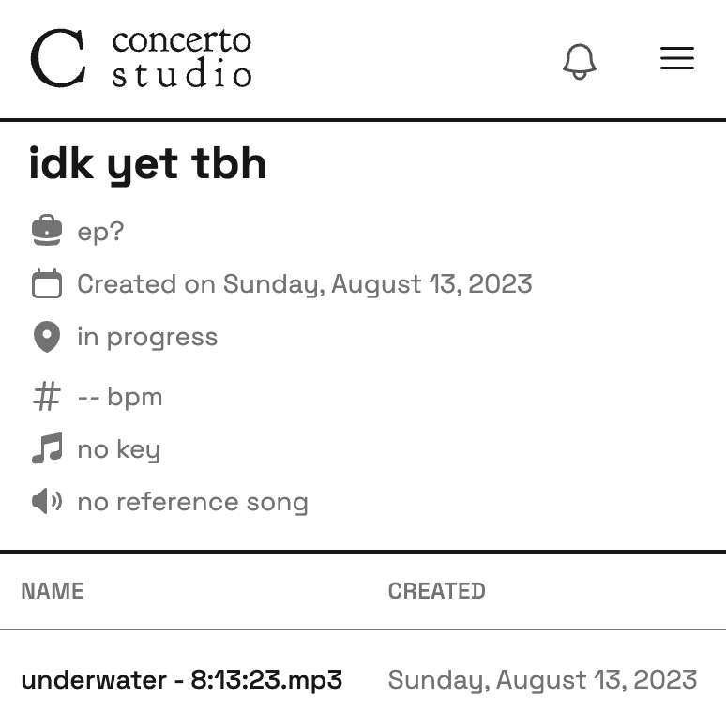Click the concerto studio wordmark
This screenshot has height=728, width=726.
coord(182,58)
